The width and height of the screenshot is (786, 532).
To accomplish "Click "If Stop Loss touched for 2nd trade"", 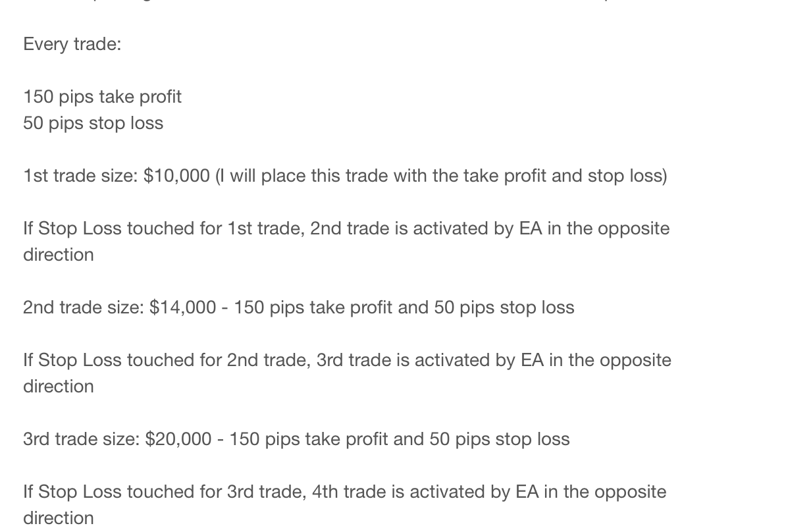I will [167, 360].
